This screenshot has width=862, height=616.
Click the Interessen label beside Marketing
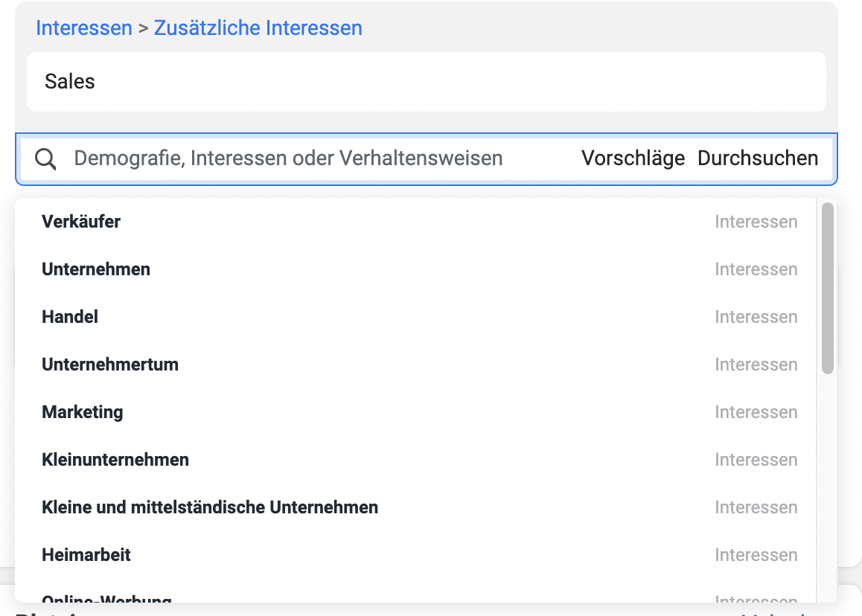click(756, 412)
